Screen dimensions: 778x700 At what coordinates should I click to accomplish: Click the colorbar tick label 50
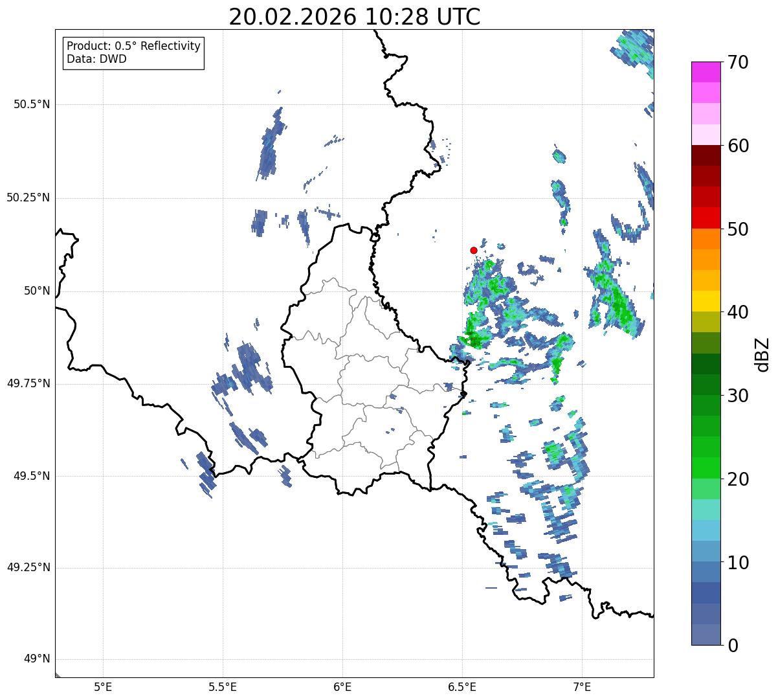(x=738, y=229)
